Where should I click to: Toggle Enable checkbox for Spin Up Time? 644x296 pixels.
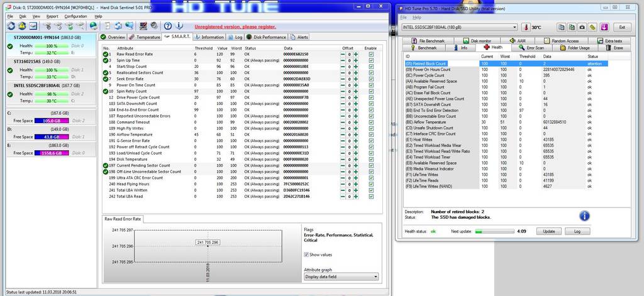point(371,60)
